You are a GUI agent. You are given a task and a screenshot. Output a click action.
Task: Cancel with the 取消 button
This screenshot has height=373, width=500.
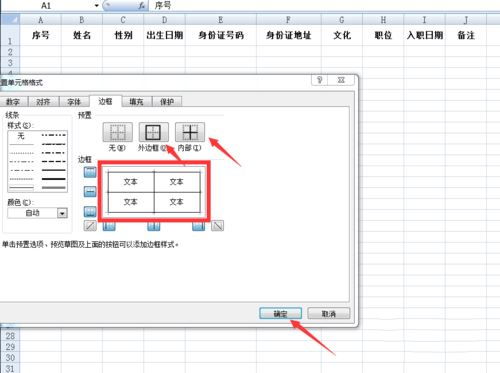(x=329, y=313)
